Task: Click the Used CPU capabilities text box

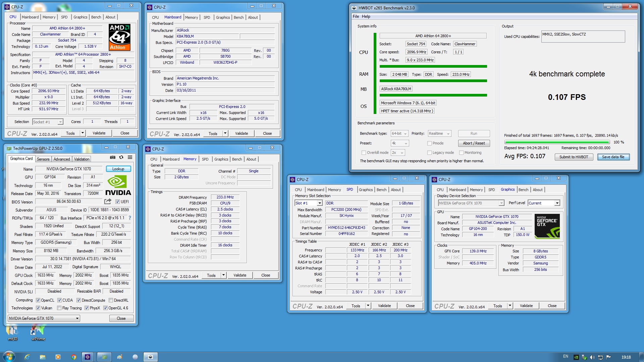Action: 583,37
